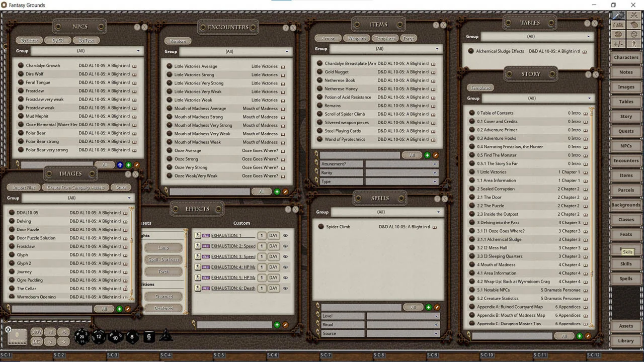Add new item with green plus in Items panel
The height and width of the screenshot is (362, 644).
click(427, 155)
